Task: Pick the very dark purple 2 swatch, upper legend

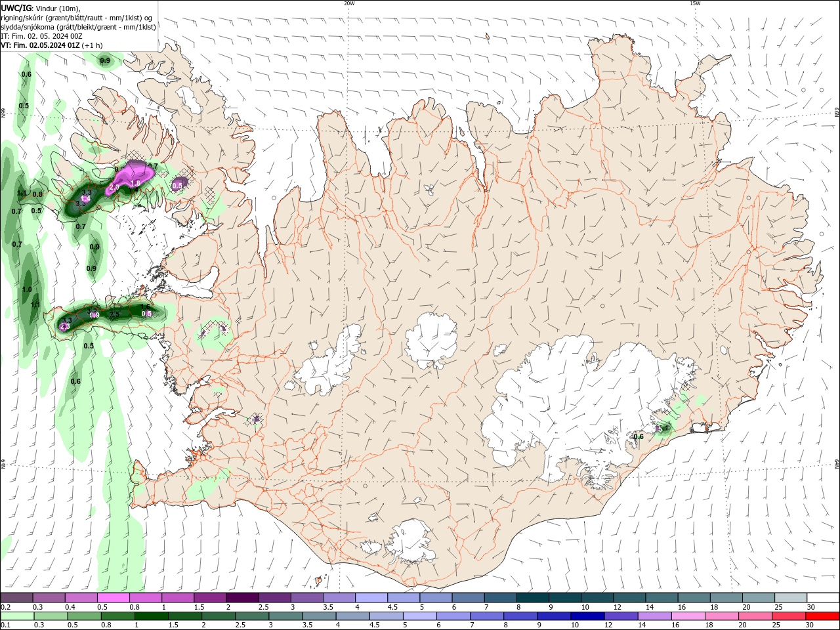Action: pyautogui.click(x=241, y=598)
